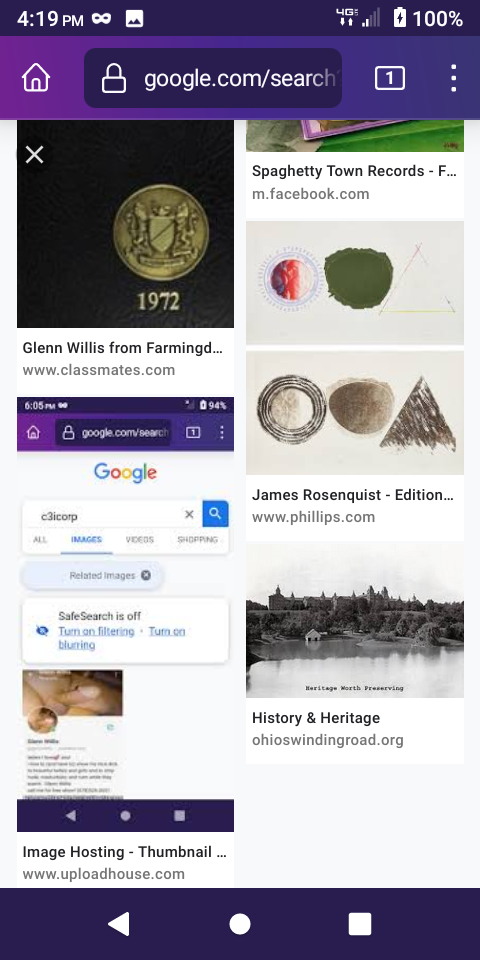Open History & Heritage result title
480x960 pixels.
coord(317,718)
